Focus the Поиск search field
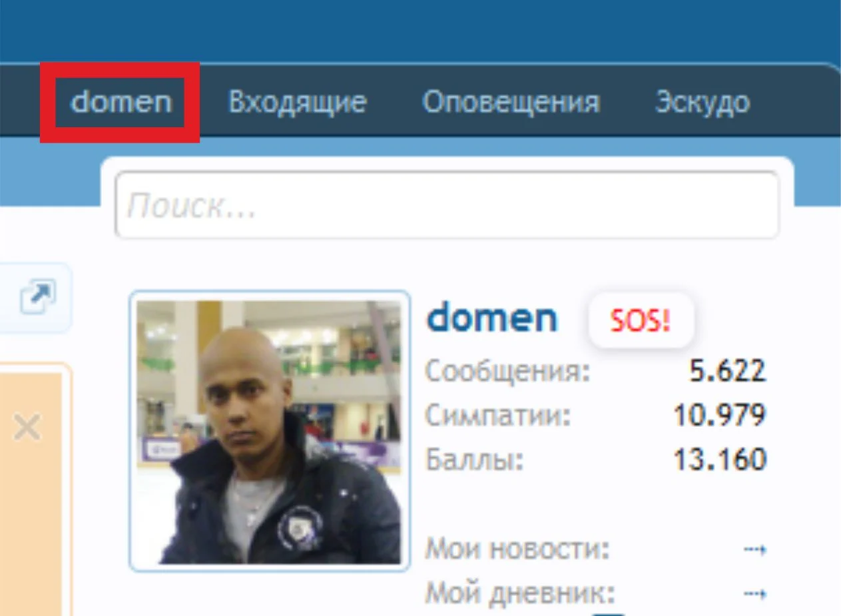The width and height of the screenshot is (841, 616). pos(447,206)
